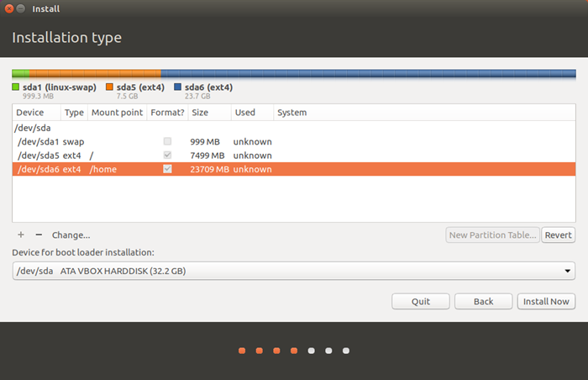Click blue sda6 legend swatch
This screenshot has height=380, width=588.
[178, 87]
